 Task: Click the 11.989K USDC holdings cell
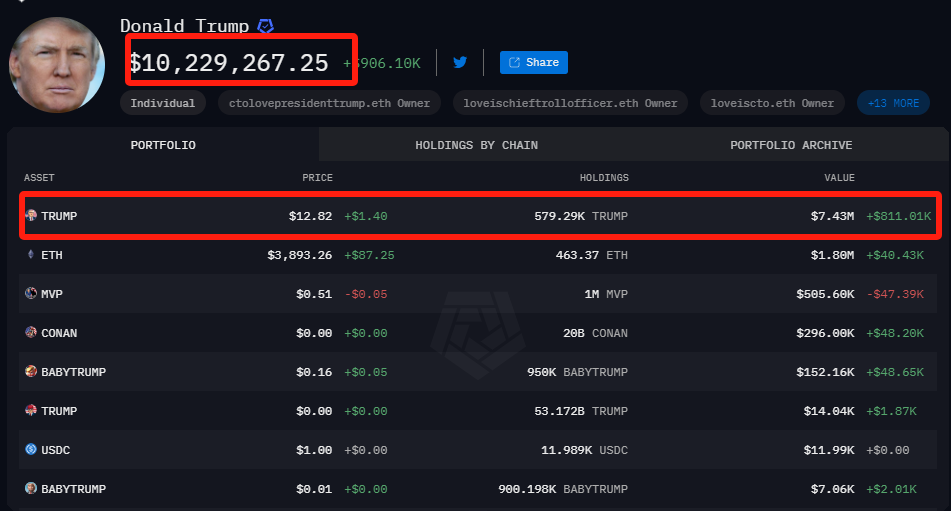click(585, 450)
